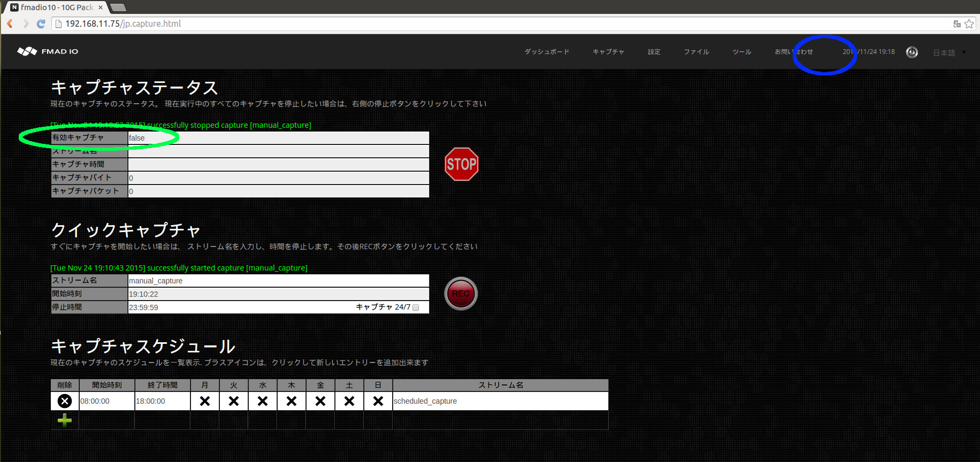Toggle Tuesday (火) for scheduled_capture
Viewport: 980px width, 462px height.
tap(234, 401)
